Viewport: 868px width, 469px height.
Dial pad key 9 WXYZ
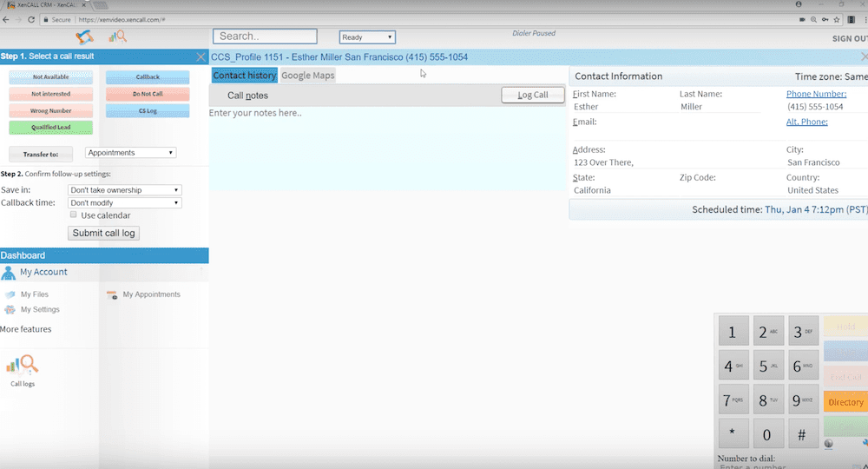[x=803, y=400]
